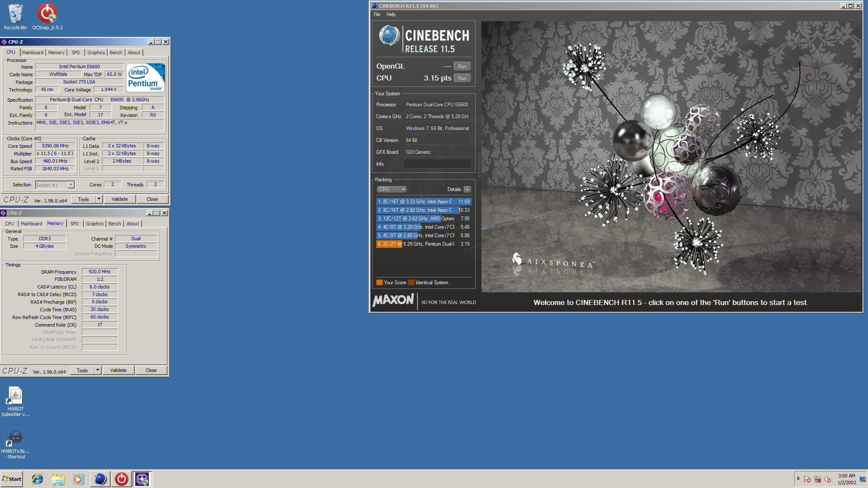Open Tools dropdown arrow in bottom CPU-Z
This screenshot has width=868, height=488.
98,371
